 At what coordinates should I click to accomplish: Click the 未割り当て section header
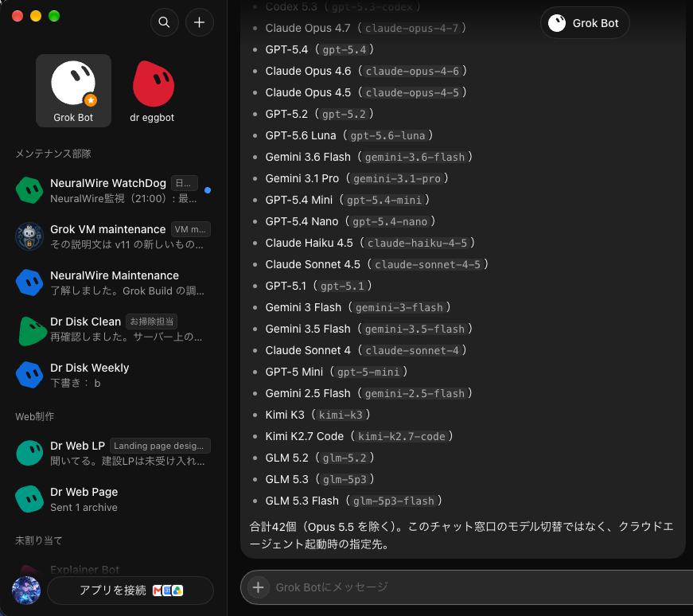[39, 540]
